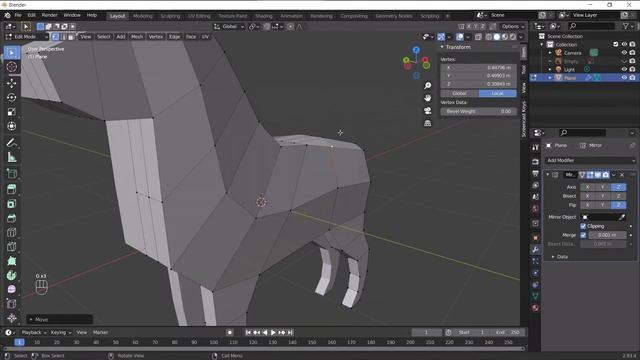The height and width of the screenshot is (360, 640).
Task: Toggle the Merge checkbox
Action: coord(583,235)
